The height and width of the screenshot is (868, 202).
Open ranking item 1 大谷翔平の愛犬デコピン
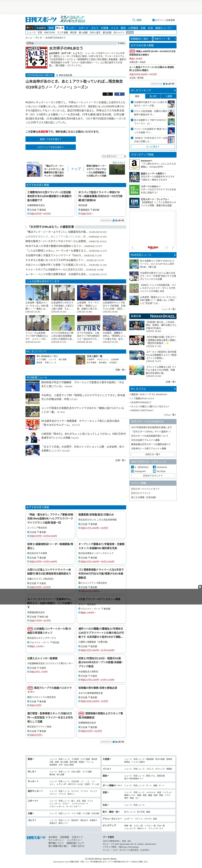[150, 104]
